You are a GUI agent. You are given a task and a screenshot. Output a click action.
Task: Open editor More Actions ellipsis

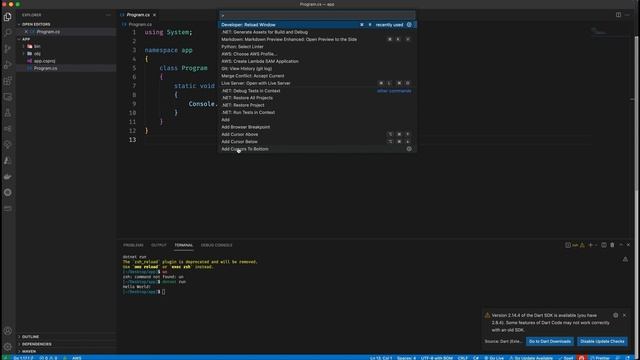click(x=627, y=15)
